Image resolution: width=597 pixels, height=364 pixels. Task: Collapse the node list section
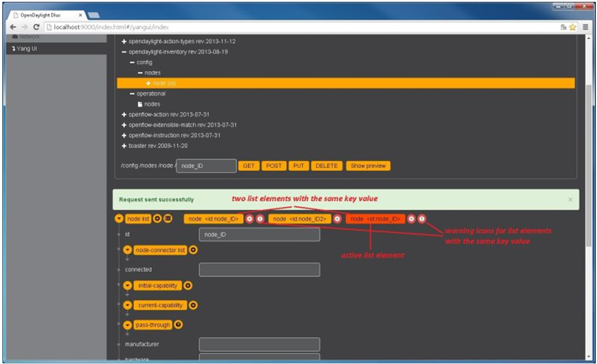pos(119,219)
